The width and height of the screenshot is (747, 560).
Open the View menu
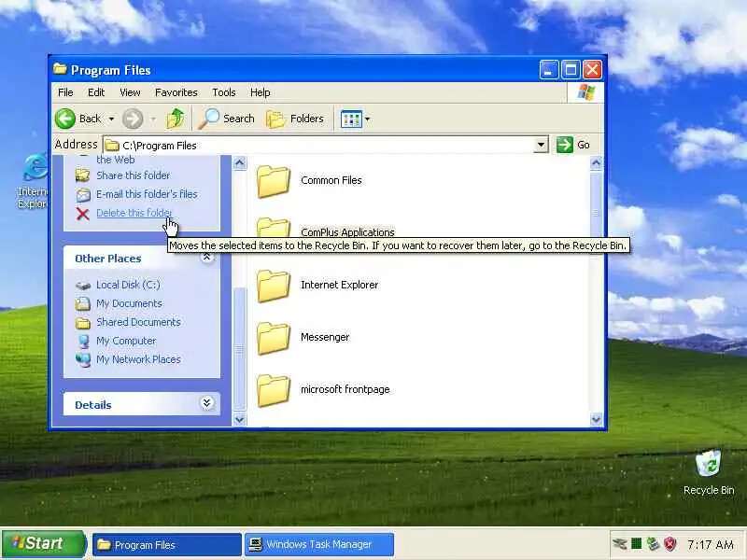pos(130,92)
